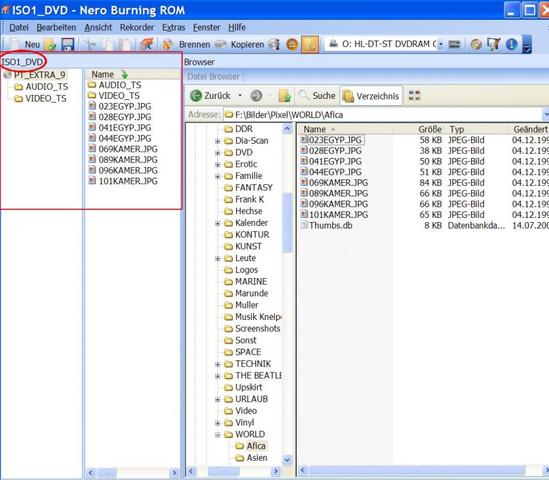549x480 pixels.
Task: Open the O: HL-DT-ST DVDRAM recorder dropdown
Action: click(x=440, y=44)
